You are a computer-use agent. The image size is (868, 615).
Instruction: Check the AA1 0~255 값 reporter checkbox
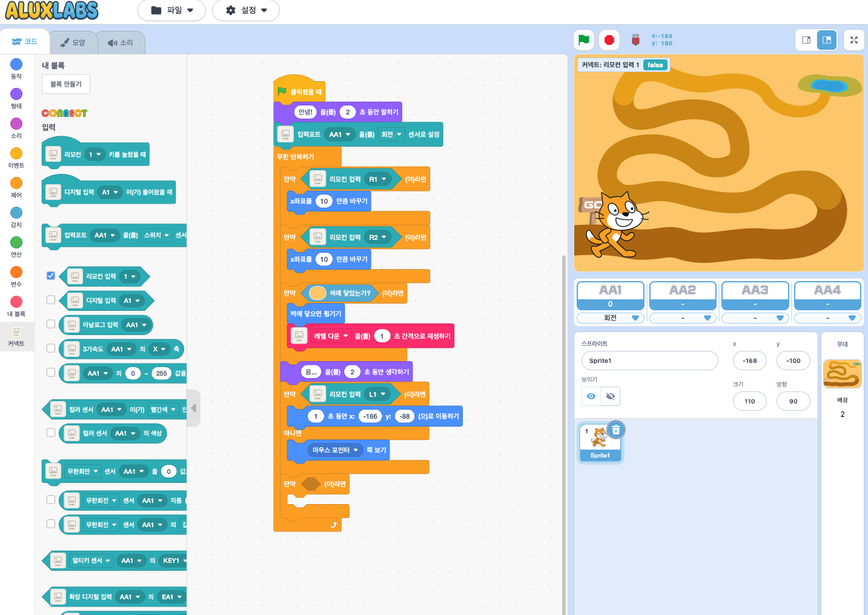pos(51,373)
